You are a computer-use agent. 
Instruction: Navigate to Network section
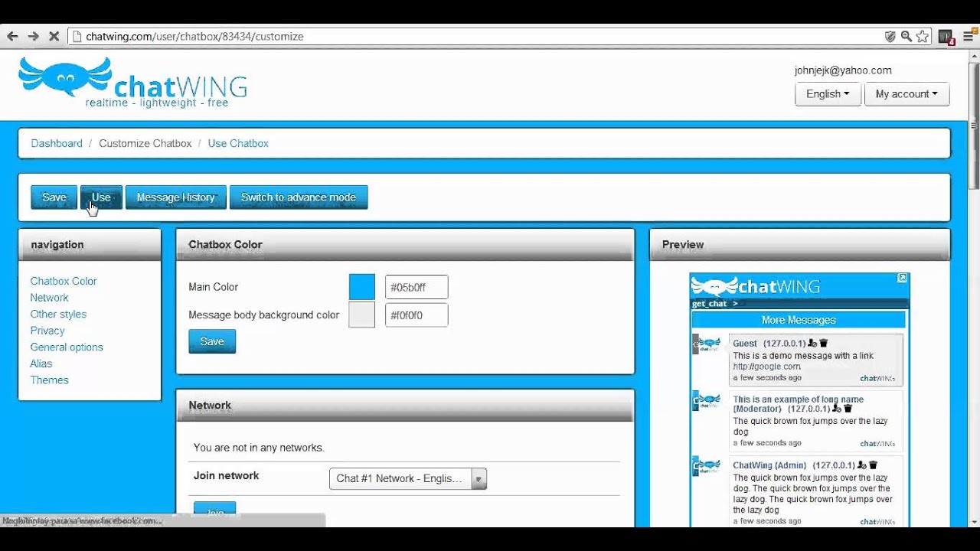(49, 298)
